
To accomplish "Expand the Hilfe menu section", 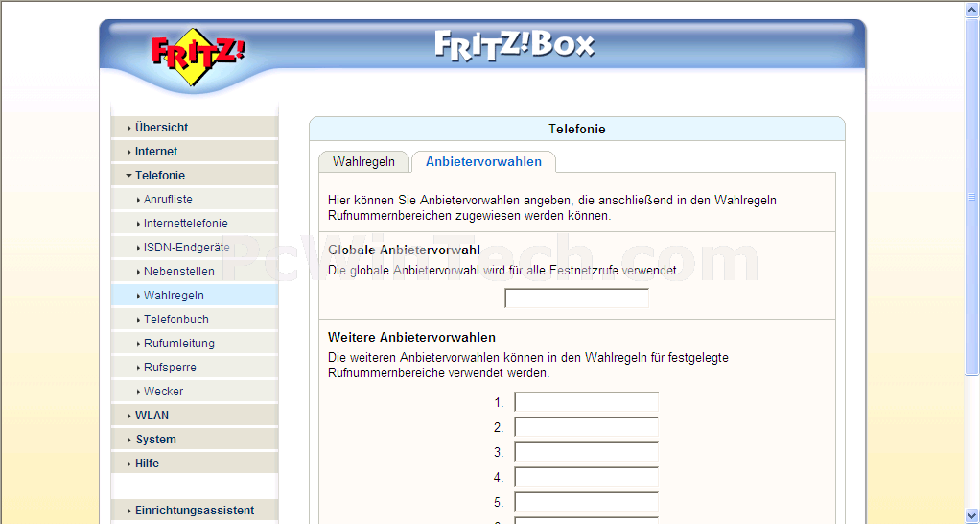I will click(195, 463).
